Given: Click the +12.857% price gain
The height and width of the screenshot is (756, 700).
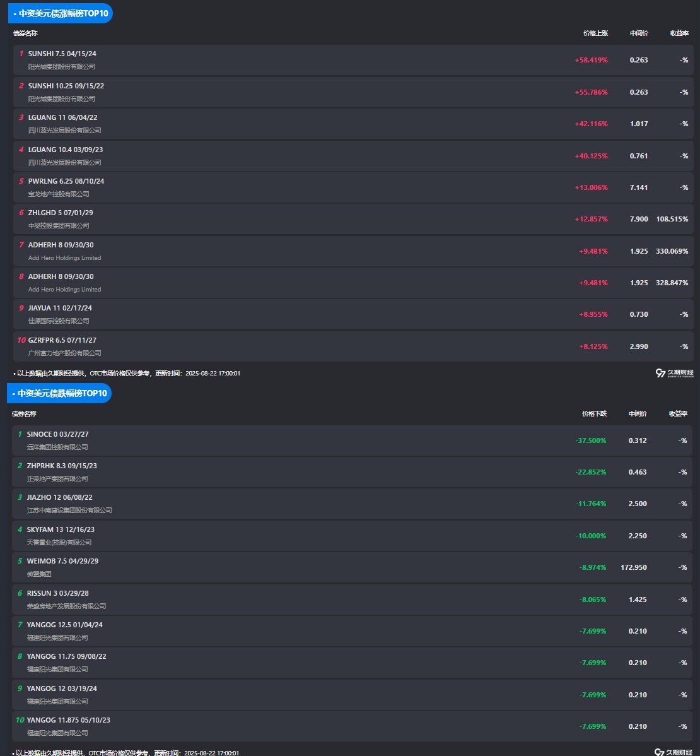Looking at the screenshot, I should pos(591,219).
